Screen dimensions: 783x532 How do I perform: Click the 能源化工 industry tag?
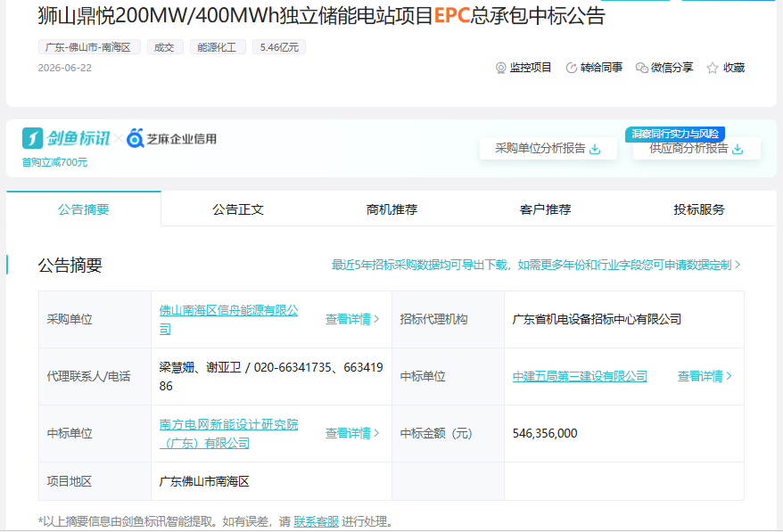click(218, 47)
